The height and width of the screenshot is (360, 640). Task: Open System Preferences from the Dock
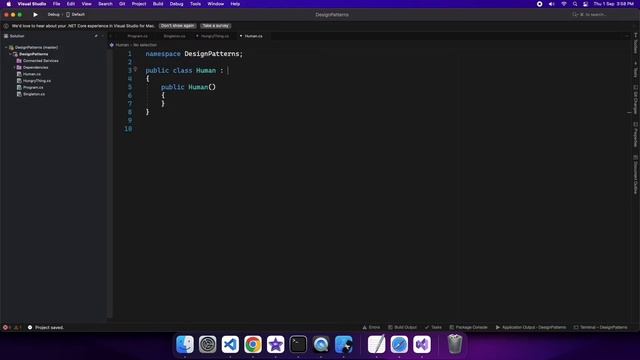coord(208,344)
